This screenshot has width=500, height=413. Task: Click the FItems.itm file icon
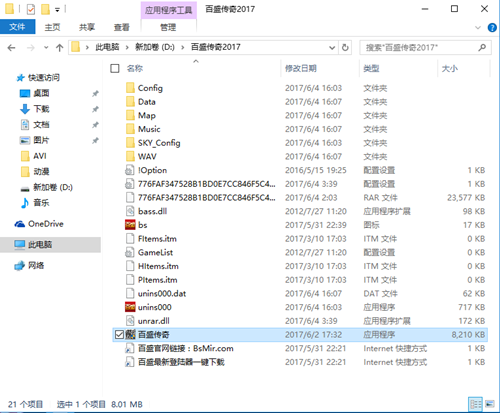click(x=130, y=239)
